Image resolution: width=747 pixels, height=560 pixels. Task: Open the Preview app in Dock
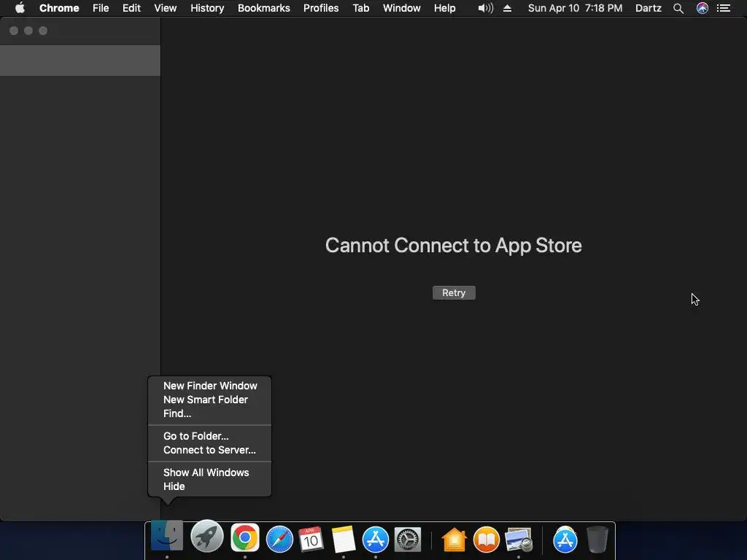(x=519, y=540)
